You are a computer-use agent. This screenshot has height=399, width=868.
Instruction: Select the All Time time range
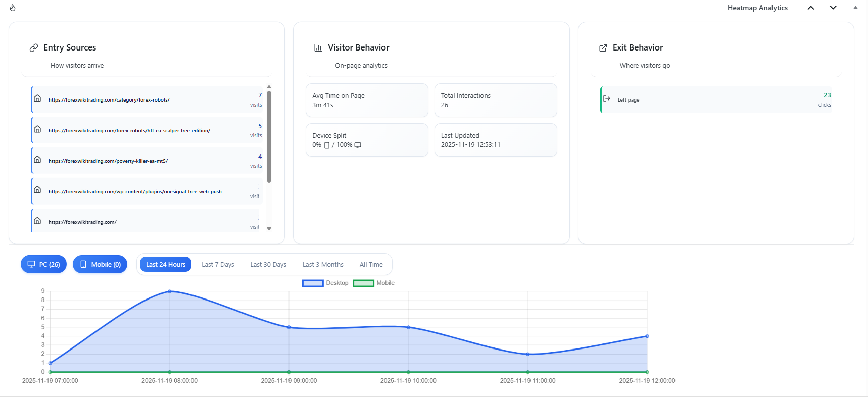tap(371, 264)
